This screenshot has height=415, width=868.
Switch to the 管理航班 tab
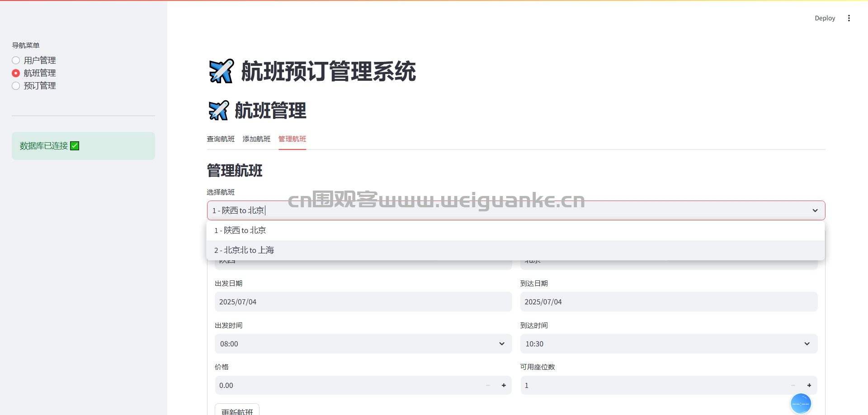[292, 139]
